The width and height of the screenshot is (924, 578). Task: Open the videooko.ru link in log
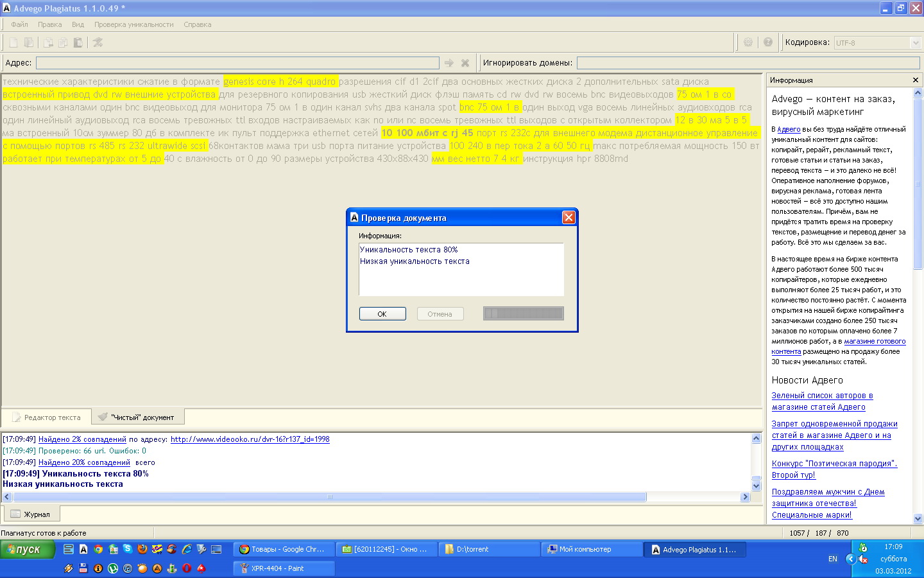point(250,439)
